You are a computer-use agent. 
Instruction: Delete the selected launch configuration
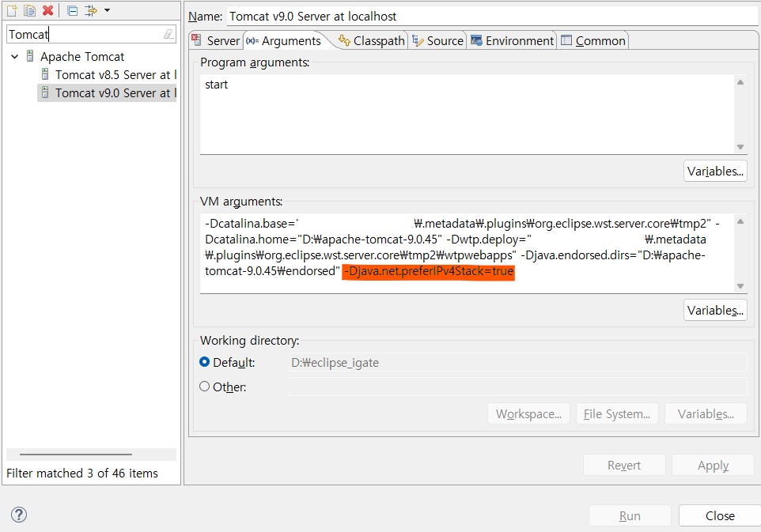point(47,10)
